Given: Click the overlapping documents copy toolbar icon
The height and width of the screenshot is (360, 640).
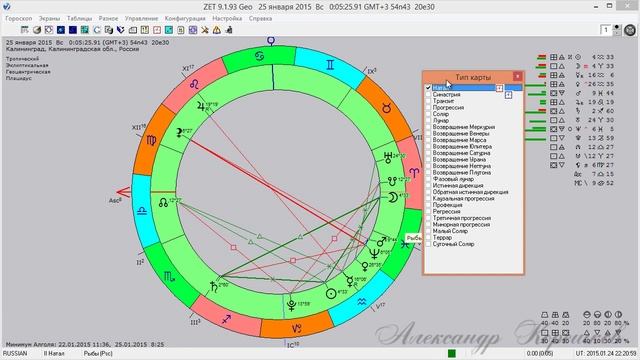Looking at the screenshot, I should [109, 30].
